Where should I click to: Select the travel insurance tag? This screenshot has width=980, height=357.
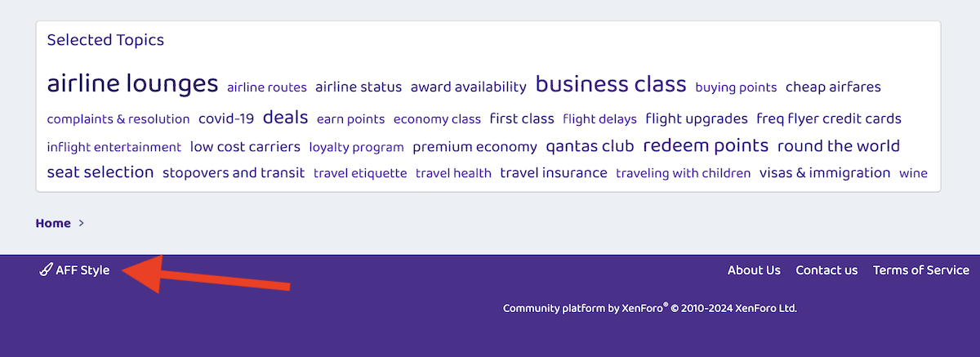[554, 173]
